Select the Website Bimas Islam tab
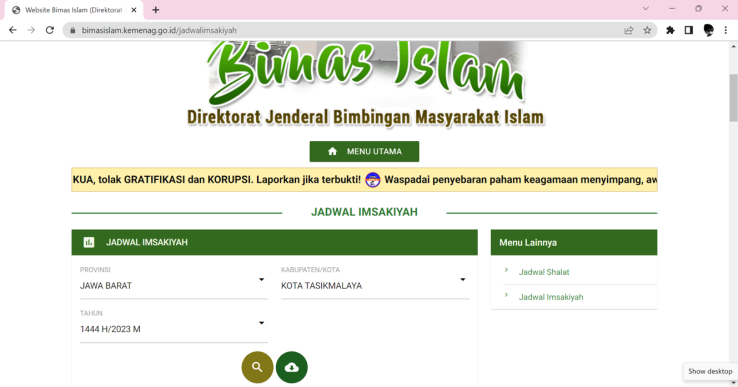Viewport: 738px width, 387px height. click(73, 10)
